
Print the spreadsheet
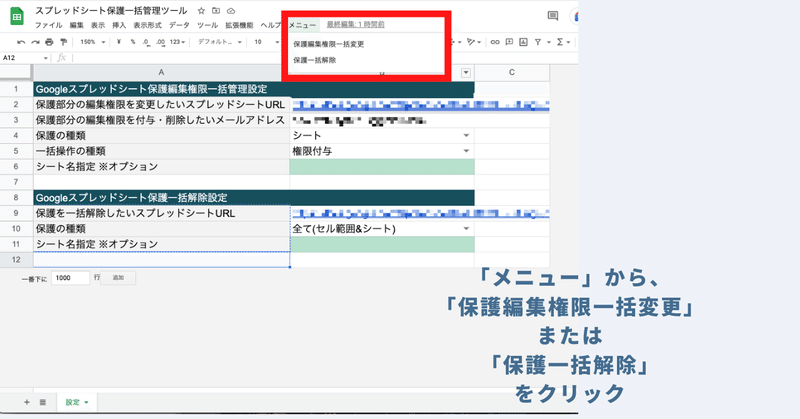coord(49,42)
